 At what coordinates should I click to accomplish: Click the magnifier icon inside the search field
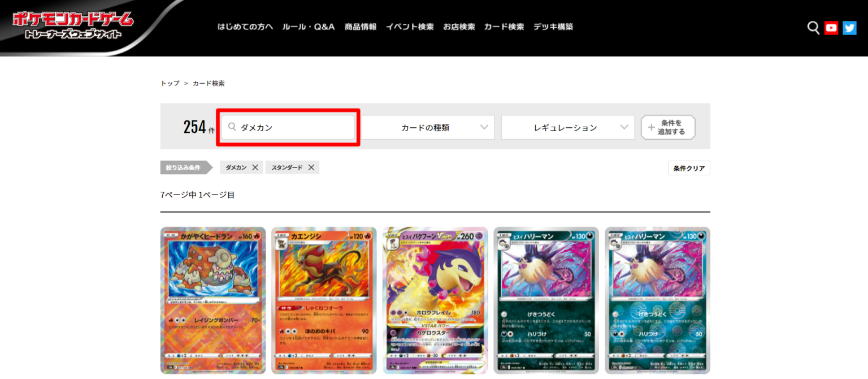click(x=232, y=127)
